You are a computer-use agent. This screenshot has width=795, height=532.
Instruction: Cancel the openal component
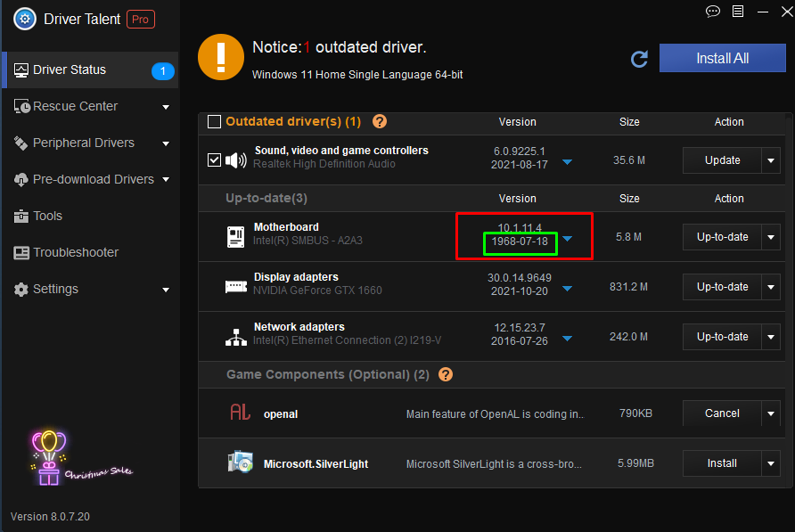click(722, 413)
